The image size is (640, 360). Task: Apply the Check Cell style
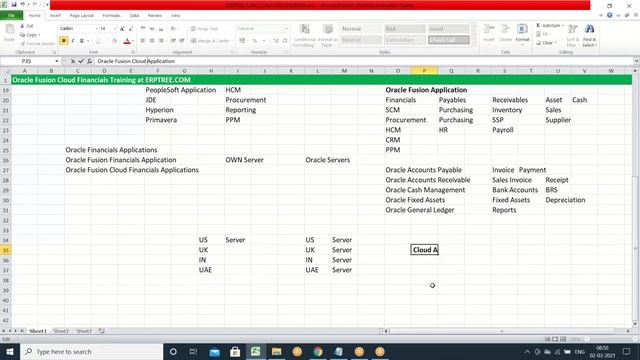click(x=448, y=40)
